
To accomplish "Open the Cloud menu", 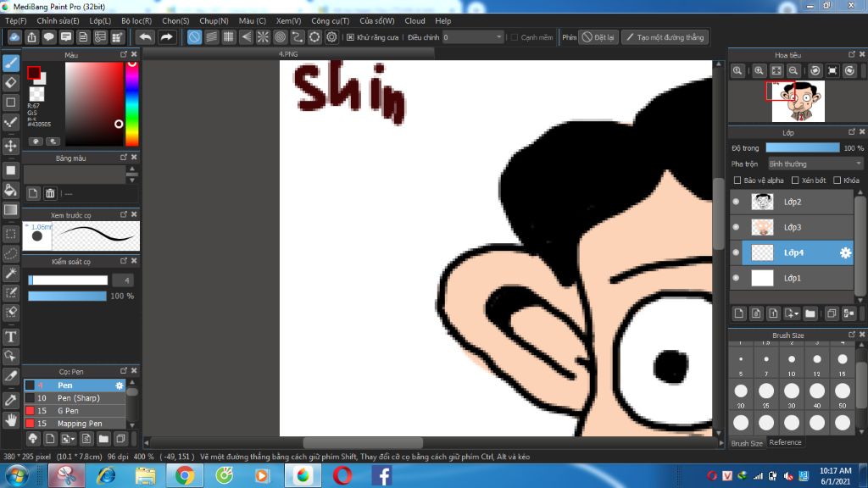I will coord(415,21).
